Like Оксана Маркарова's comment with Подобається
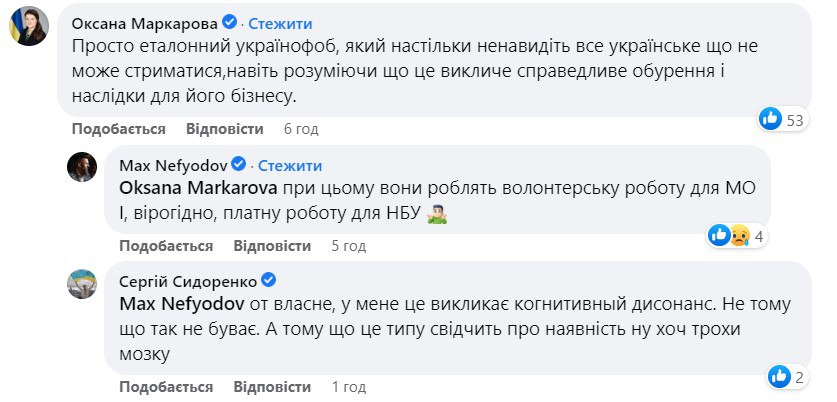The image size is (837, 402). pos(118,129)
